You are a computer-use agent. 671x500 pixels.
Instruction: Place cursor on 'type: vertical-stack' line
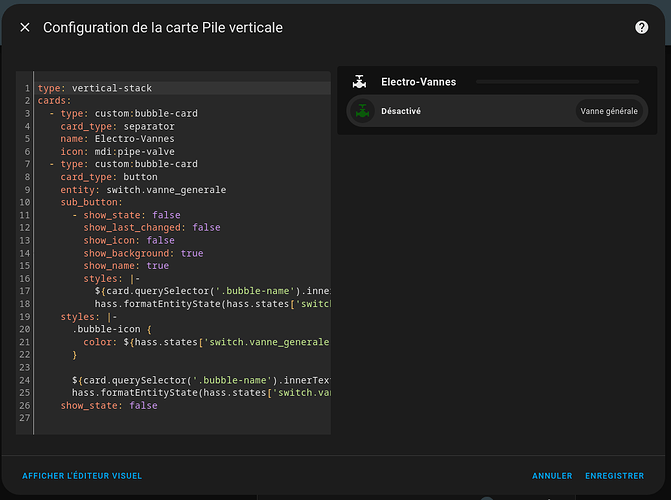click(95, 88)
